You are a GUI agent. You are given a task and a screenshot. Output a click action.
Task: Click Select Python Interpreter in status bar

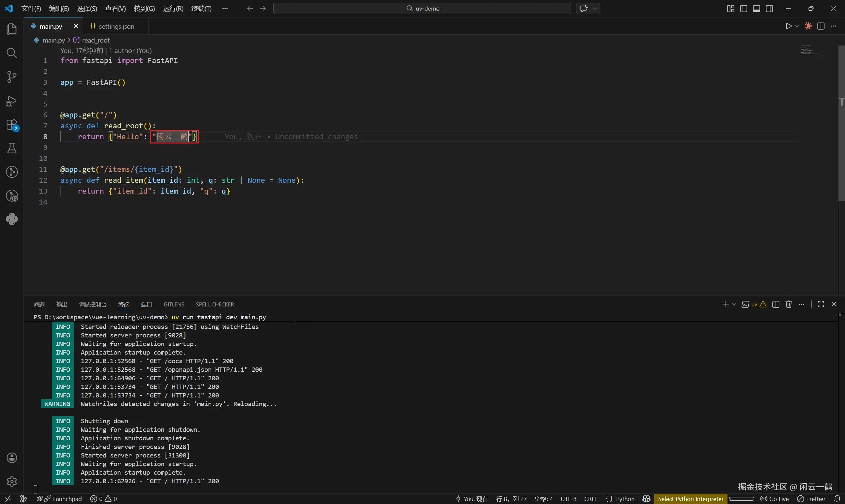(691, 499)
